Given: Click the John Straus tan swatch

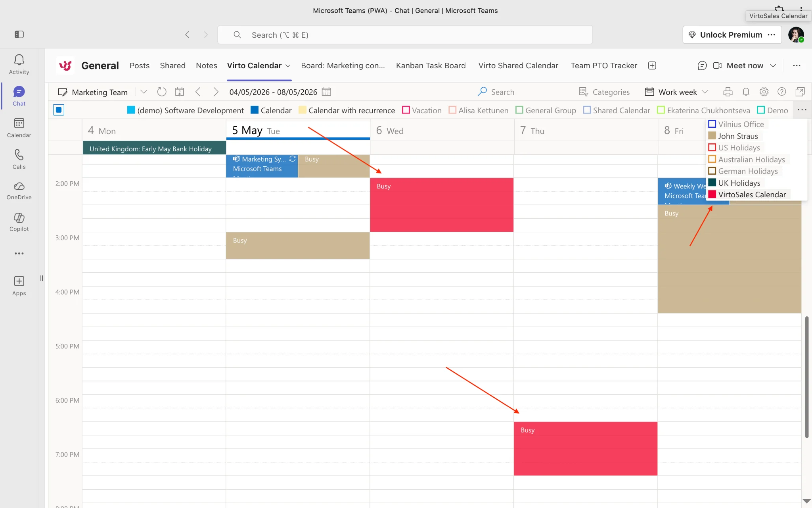Looking at the screenshot, I should pyautogui.click(x=712, y=136).
